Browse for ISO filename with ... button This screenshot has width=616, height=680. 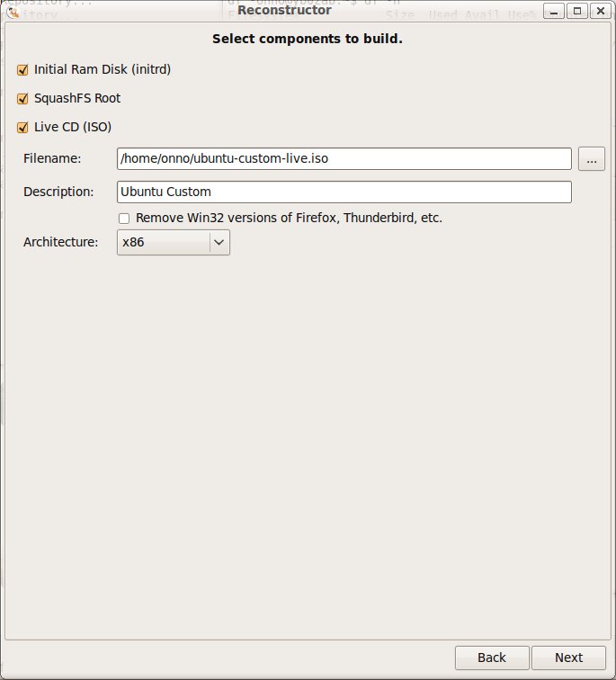592,158
